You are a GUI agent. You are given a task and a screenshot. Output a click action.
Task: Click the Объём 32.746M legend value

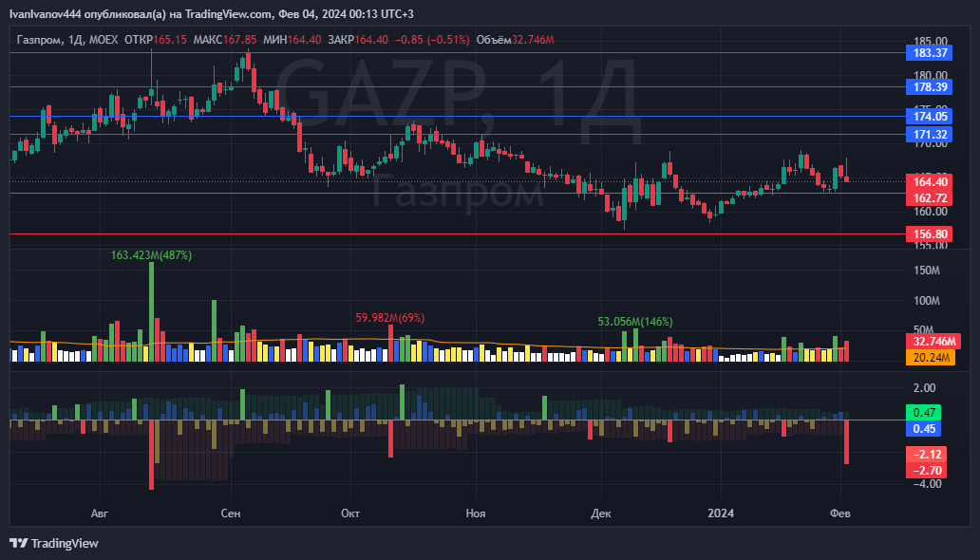[515, 39]
